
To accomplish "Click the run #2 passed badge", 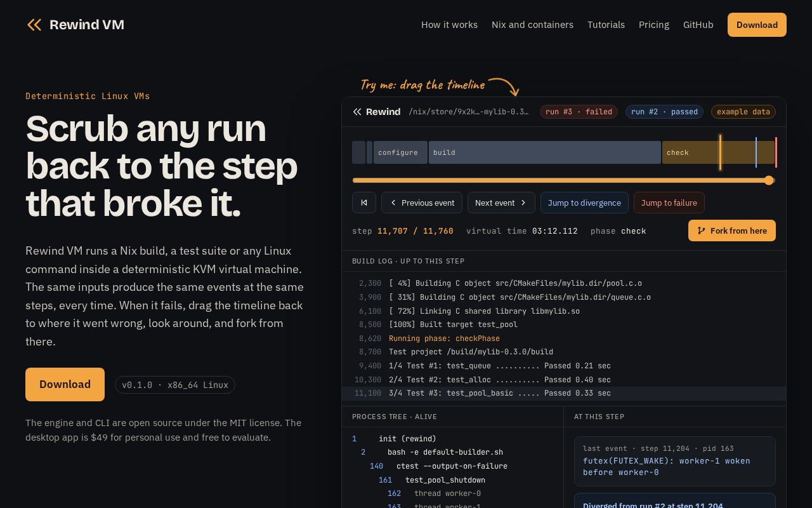I will [664, 112].
